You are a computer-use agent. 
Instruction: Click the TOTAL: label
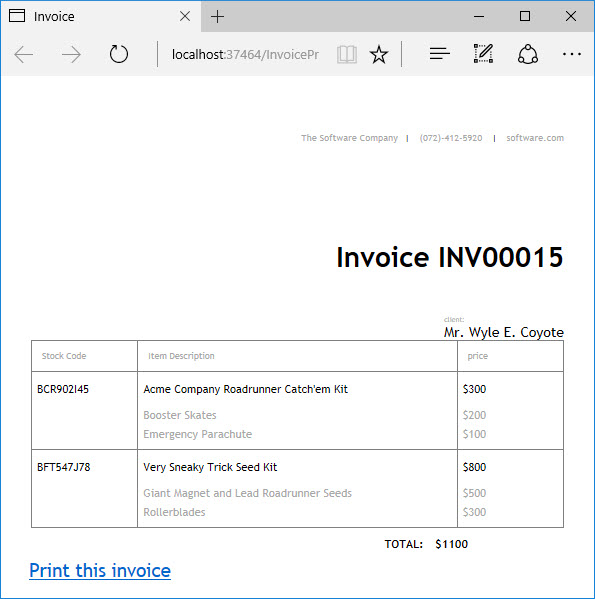(404, 544)
